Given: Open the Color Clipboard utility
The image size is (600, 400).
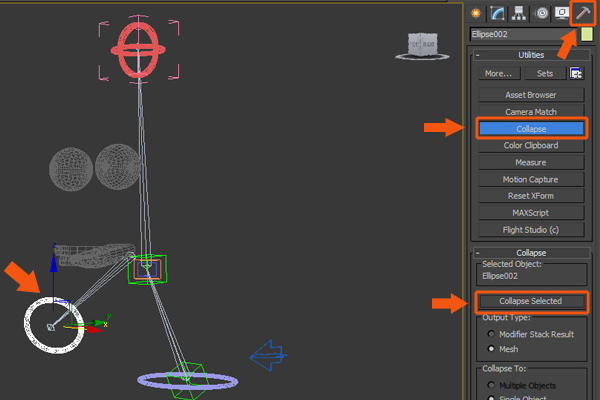Looking at the screenshot, I should [x=531, y=145].
